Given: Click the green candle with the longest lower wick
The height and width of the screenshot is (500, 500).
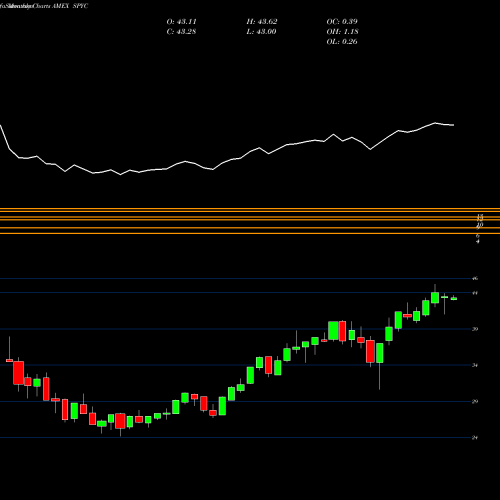Looking at the screenshot, I should (x=380, y=353).
